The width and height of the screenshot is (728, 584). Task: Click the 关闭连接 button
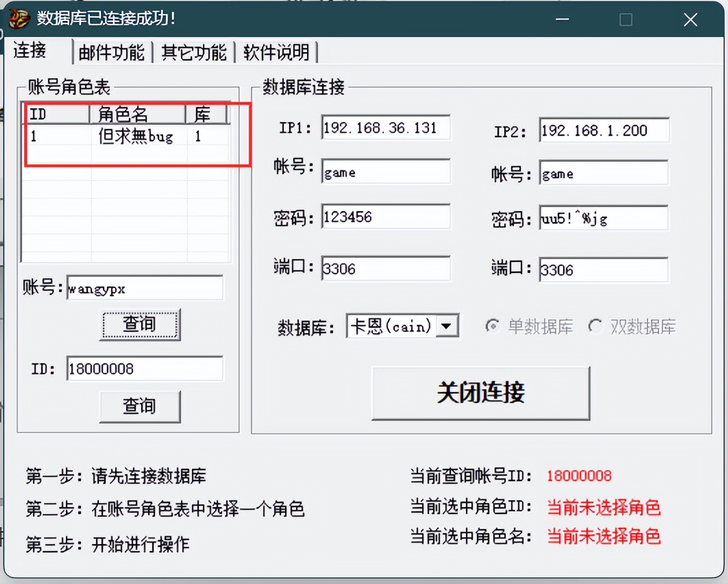pos(480,392)
